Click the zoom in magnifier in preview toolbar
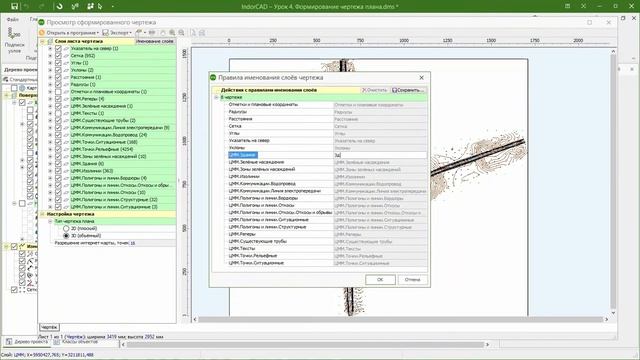The image size is (640, 360). coord(172,33)
